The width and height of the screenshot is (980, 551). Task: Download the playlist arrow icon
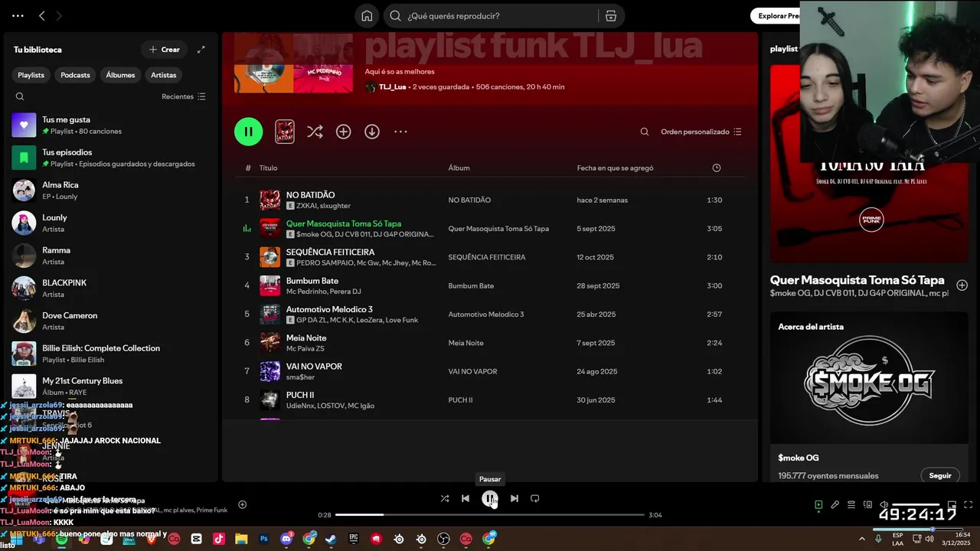pos(372,132)
